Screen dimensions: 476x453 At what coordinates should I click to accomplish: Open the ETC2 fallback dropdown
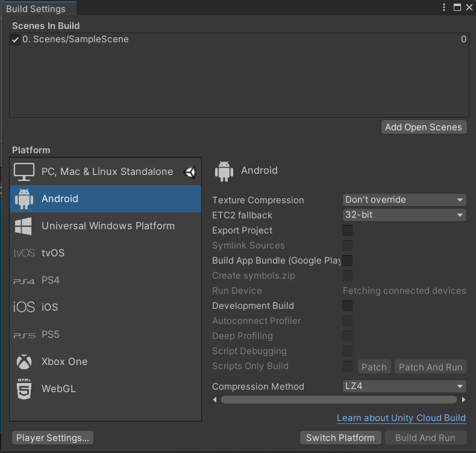point(404,215)
